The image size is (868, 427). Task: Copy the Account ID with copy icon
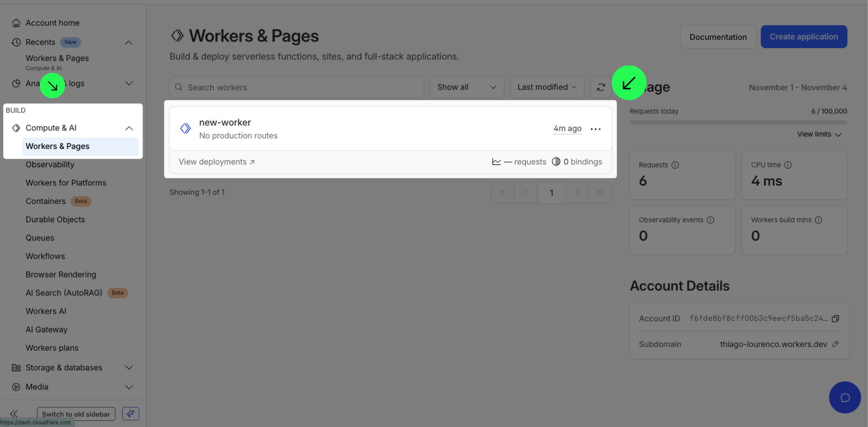coord(836,319)
